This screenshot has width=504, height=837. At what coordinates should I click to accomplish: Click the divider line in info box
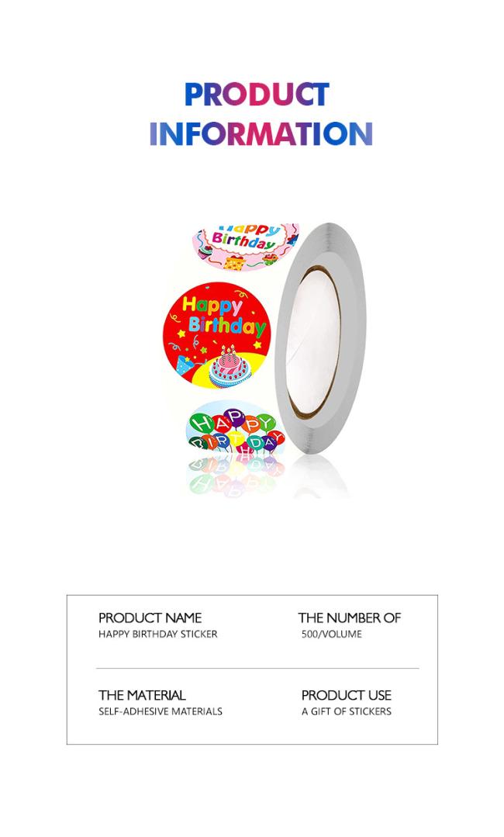pos(257,668)
